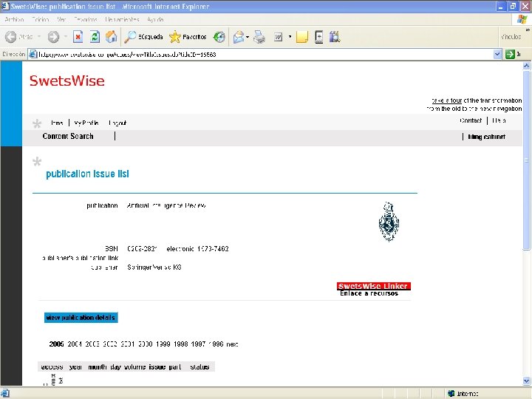Screen dimensions: 532x399
Task: Go to the browser Home page icon
Action: 112,37
